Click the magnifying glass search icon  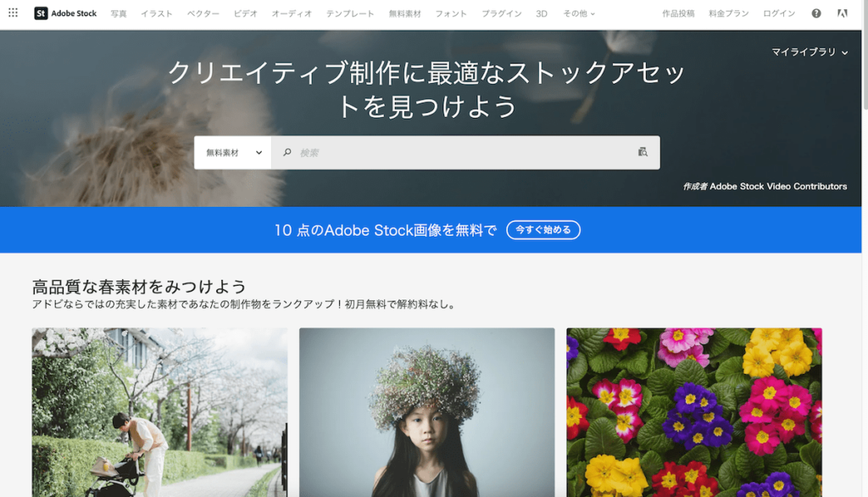click(288, 152)
